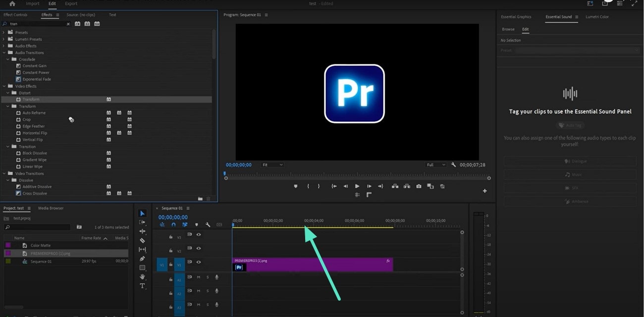The image size is (644, 317).
Task: Mute audio track A1
Action: (x=199, y=277)
